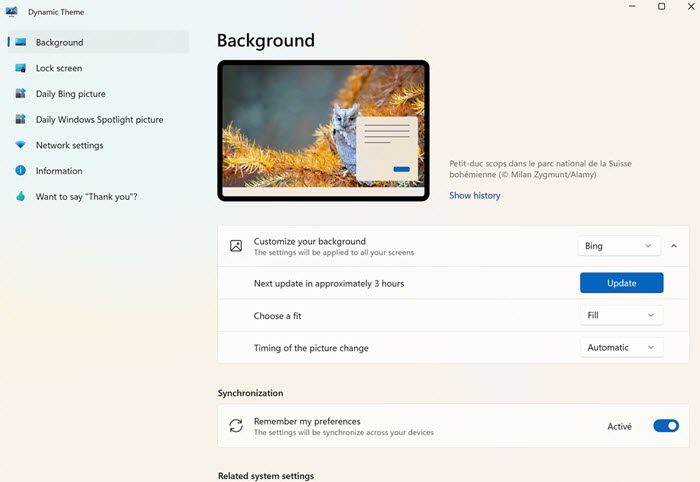Screen dimensions: 700x482
Task: Maximize the Dynamic Theme window
Action: 662,6
